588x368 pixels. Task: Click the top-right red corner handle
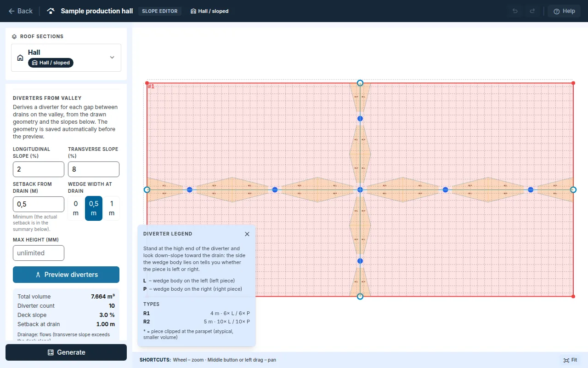573,83
